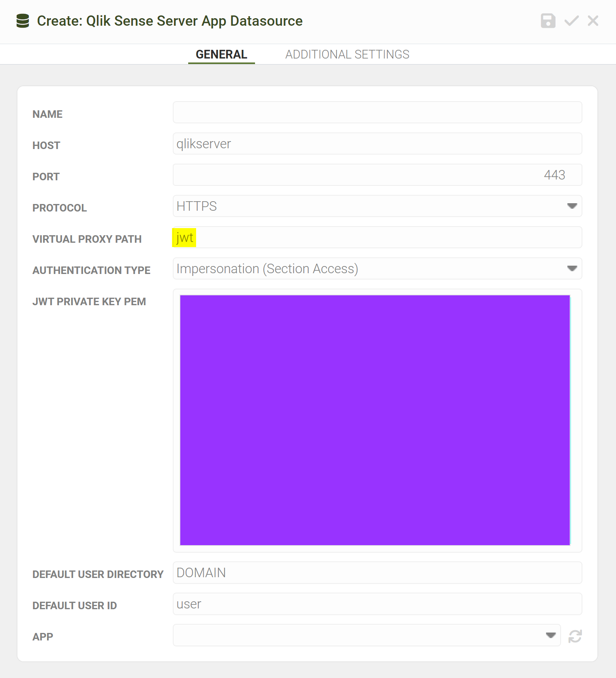Click the database icon in the title
Viewport: 616px width, 678px height.
(23, 21)
